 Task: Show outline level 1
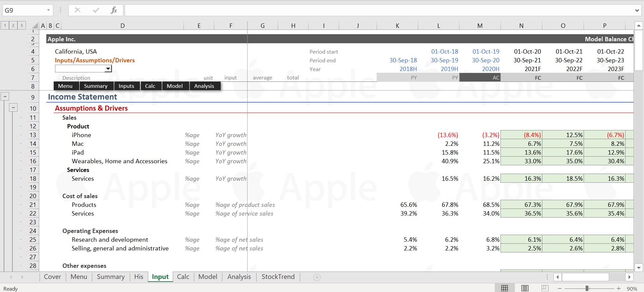coord(5,25)
